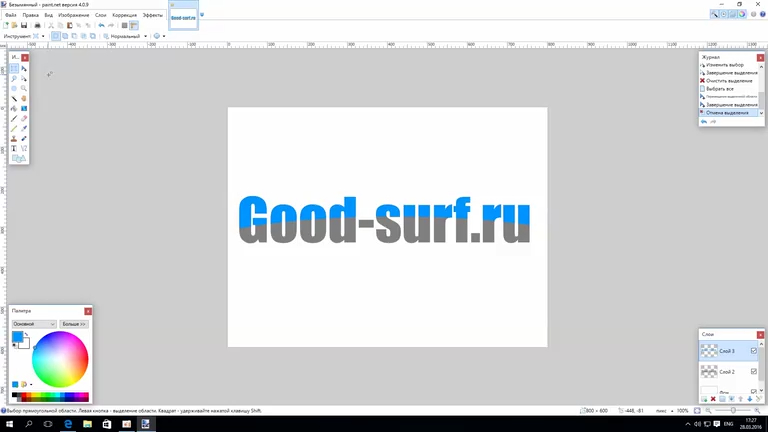The image size is (768, 432).
Task: Click the New image toolbar icon
Action: click(x=5, y=25)
